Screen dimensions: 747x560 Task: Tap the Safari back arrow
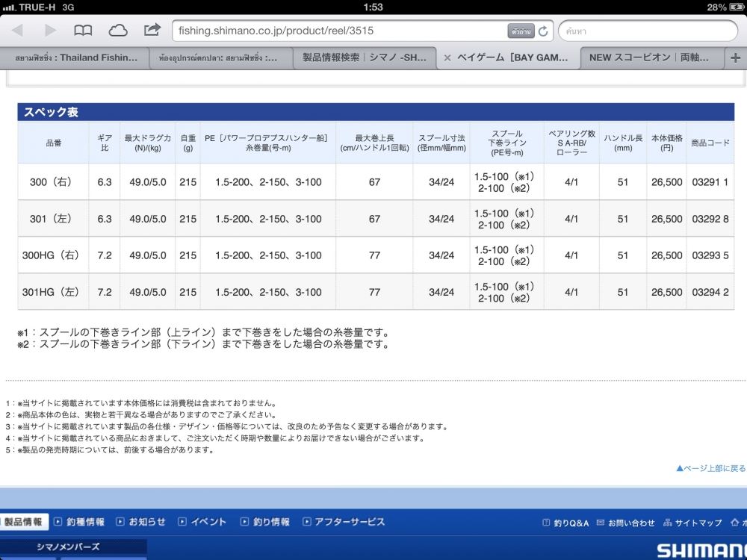[x=18, y=31]
